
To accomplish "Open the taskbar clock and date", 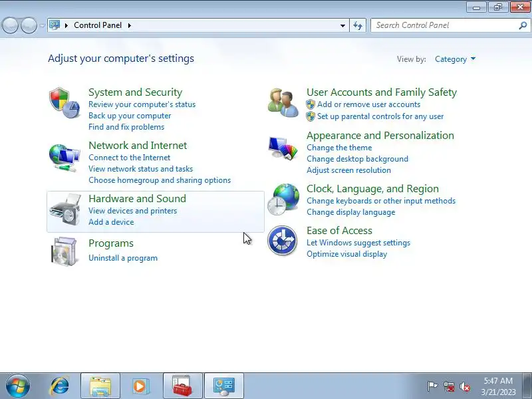I will [x=498, y=386].
